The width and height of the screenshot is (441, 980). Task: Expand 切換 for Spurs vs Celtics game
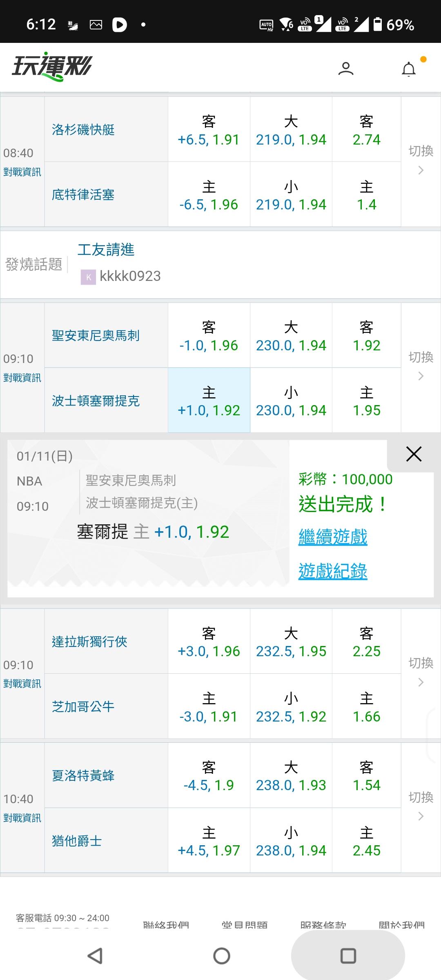point(421,366)
